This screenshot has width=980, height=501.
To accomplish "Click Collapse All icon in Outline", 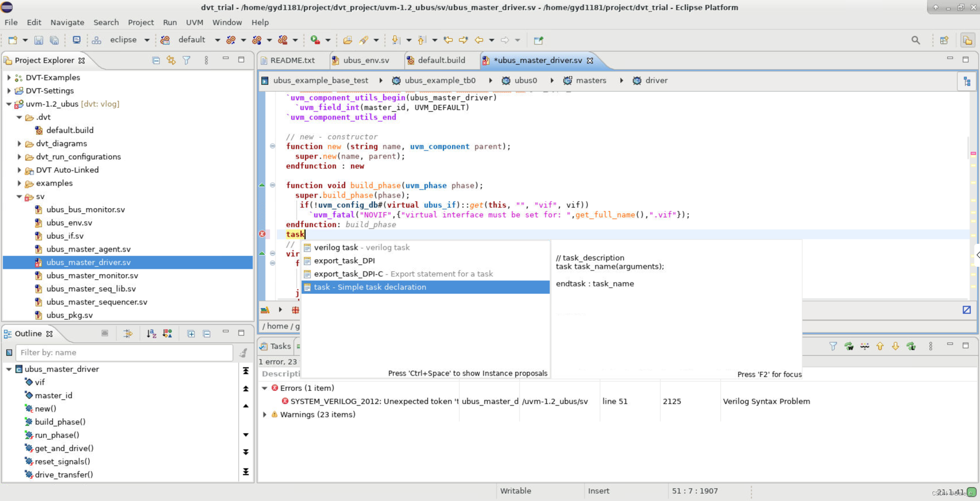I will click(x=207, y=334).
